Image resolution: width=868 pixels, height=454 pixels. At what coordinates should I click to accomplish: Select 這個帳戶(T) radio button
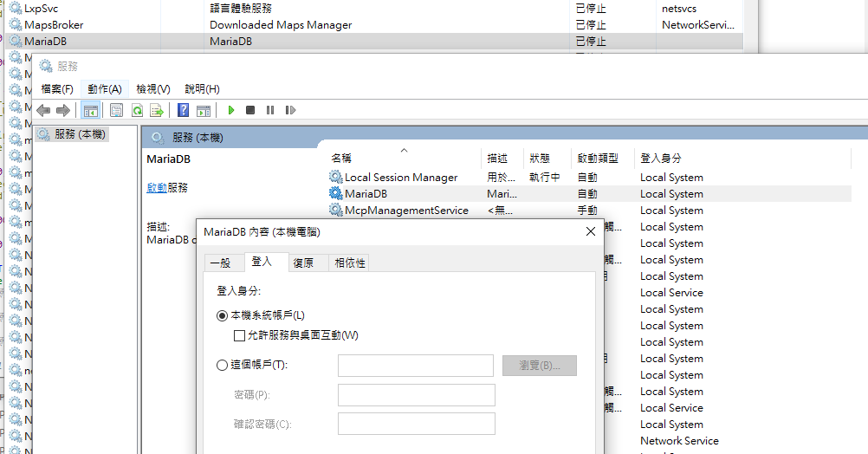222,365
